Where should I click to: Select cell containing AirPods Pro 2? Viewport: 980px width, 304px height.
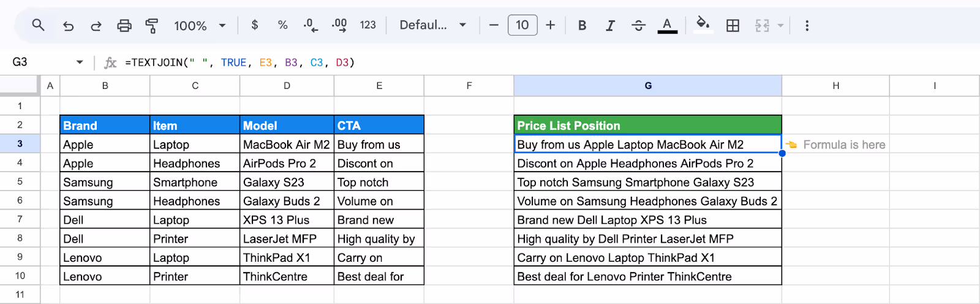pyautogui.click(x=287, y=163)
